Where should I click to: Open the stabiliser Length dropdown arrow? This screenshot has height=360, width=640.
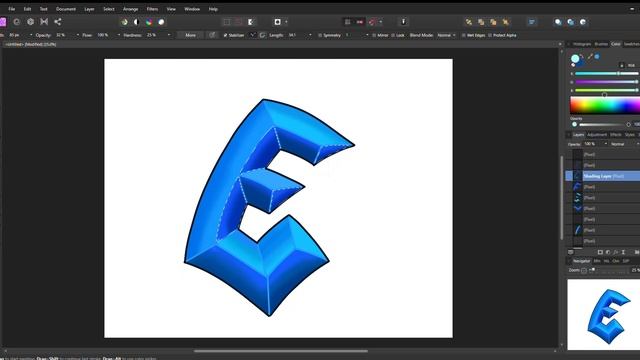[310, 35]
